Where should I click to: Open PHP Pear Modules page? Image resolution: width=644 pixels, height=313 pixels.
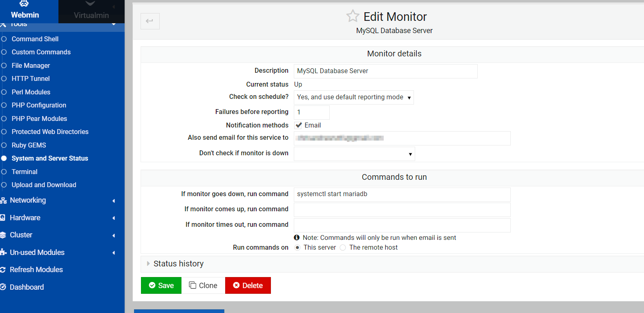click(39, 118)
